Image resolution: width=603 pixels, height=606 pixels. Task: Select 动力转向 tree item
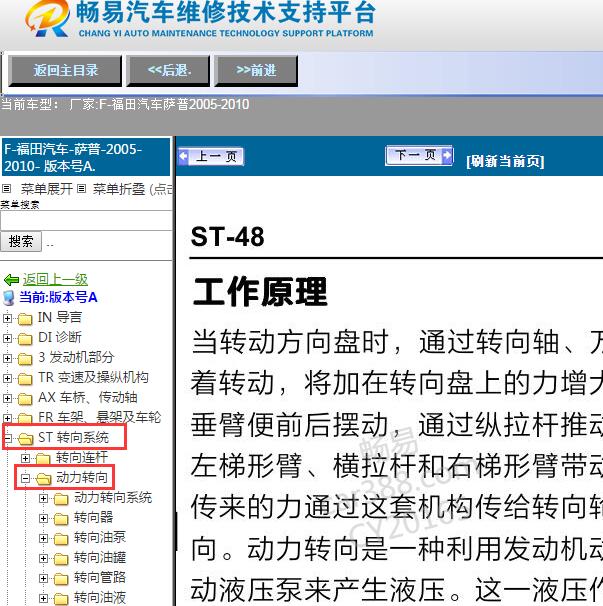click(x=82, y=478)
